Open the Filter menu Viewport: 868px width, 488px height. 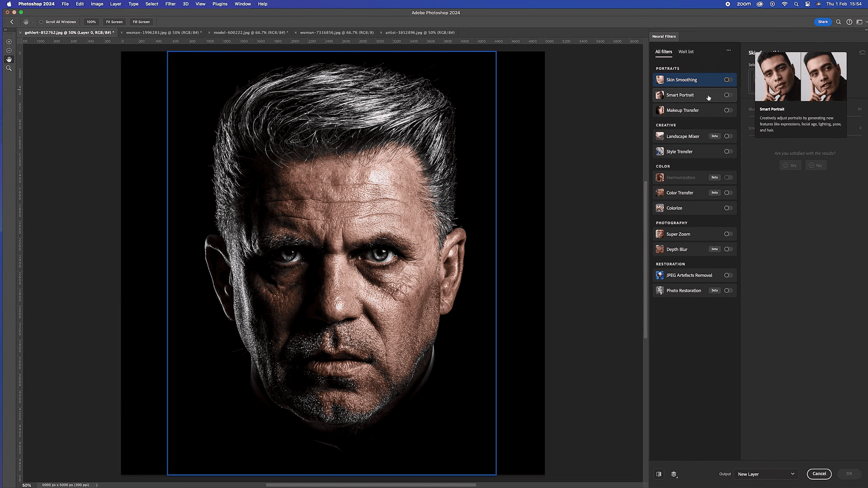point(170,4)
